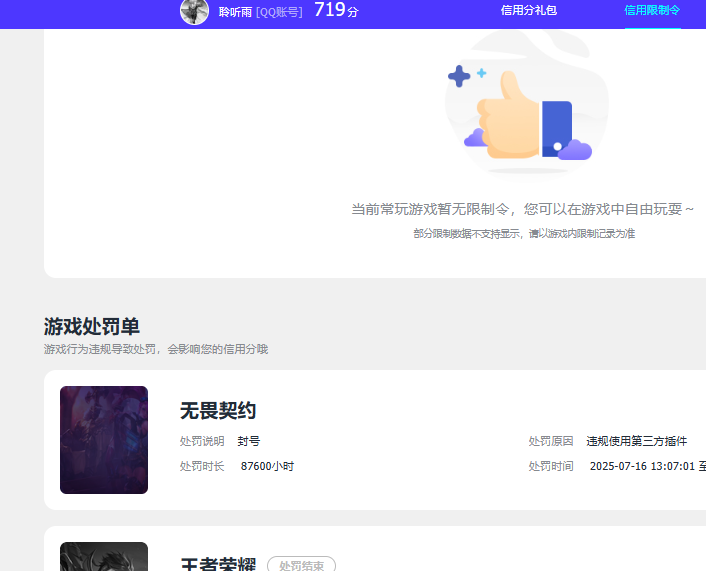Click the 87600小时 penalty duration
This screenshot has height=571, width=706.
tap(267, 467)
